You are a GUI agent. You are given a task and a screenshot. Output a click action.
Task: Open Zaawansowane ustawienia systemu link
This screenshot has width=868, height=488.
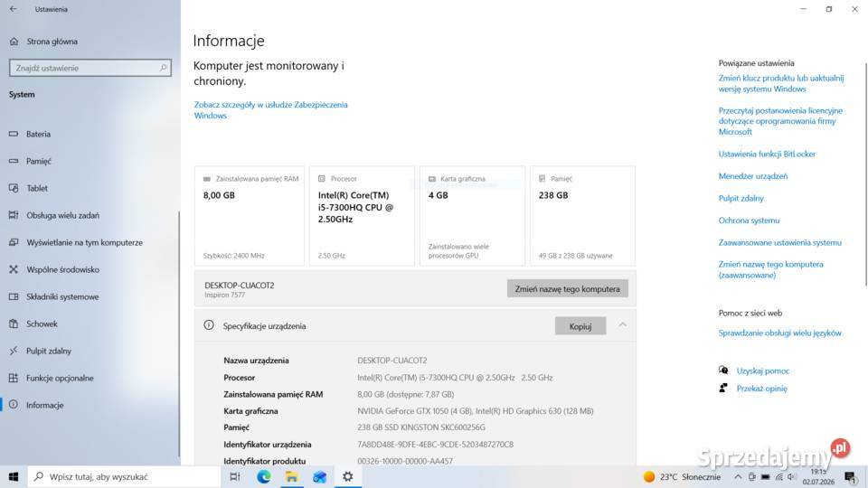pos(780,242)
